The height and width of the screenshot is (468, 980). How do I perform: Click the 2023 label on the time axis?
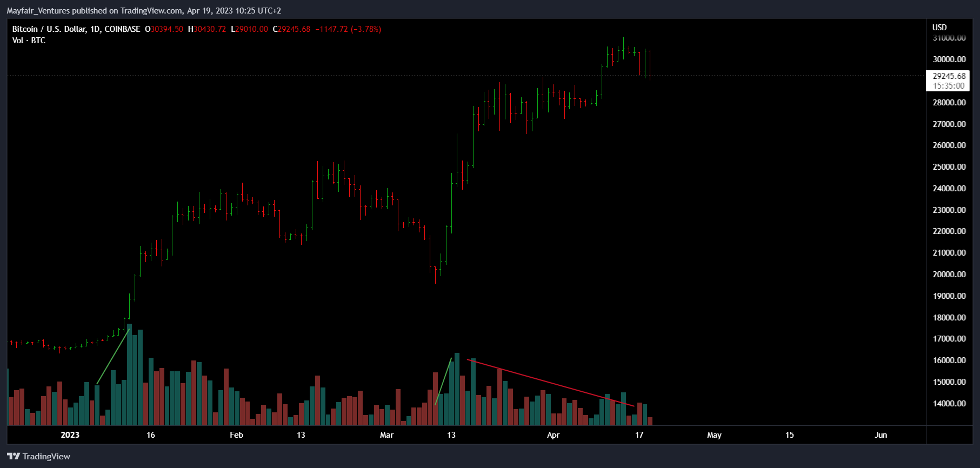[x=70, y=435]
